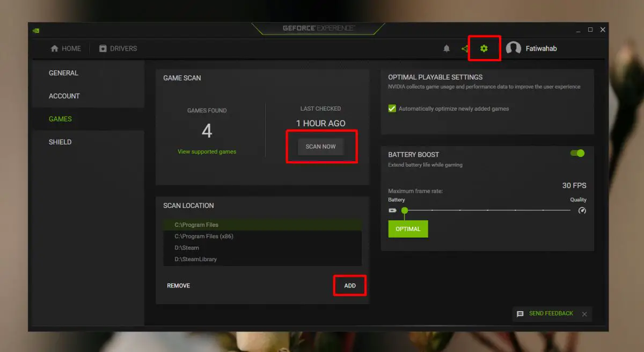Select D:\Steam scan location
This screenshot has height=352, width=644.
click(x=262, y=248)
